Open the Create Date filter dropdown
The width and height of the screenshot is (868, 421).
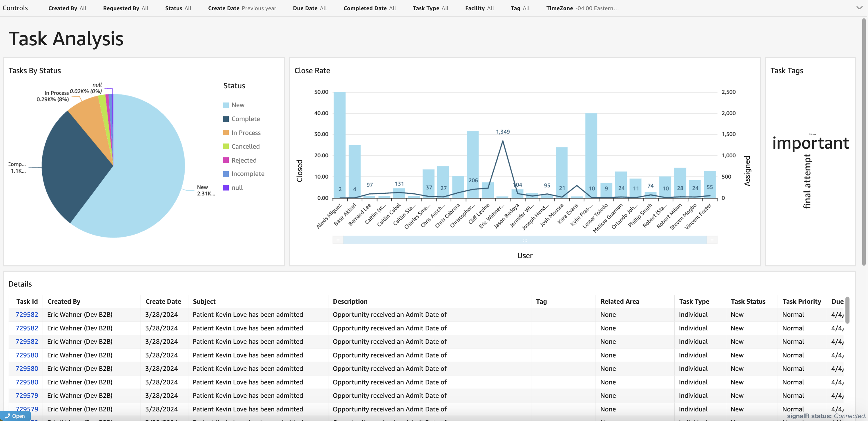point(241,8)
